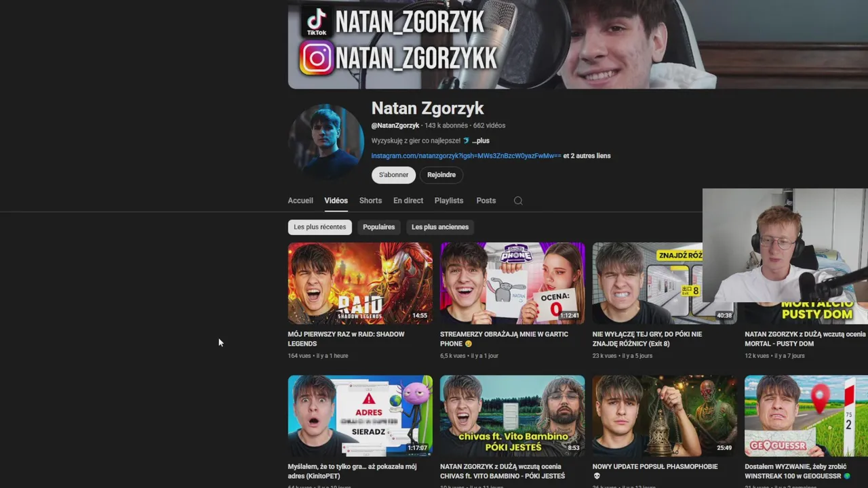
Task: Click the channel search magnifier icon
Action: point(518,201)
